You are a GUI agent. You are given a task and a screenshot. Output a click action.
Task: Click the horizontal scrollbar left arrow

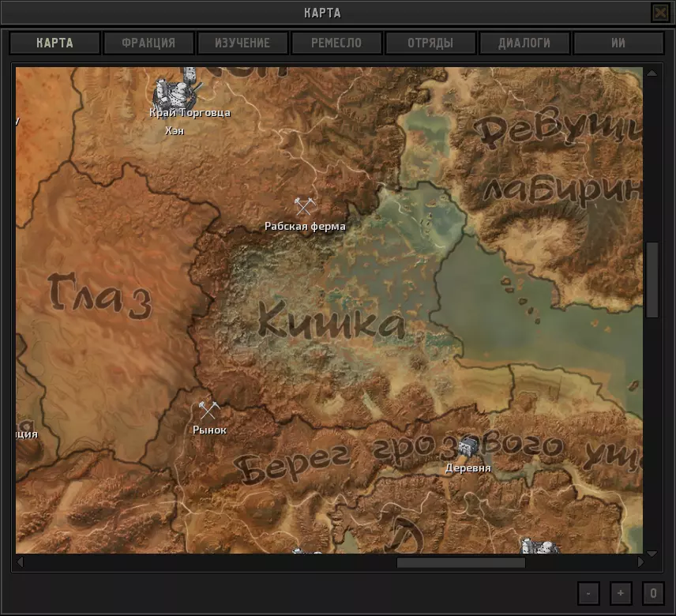click(20, 562)
